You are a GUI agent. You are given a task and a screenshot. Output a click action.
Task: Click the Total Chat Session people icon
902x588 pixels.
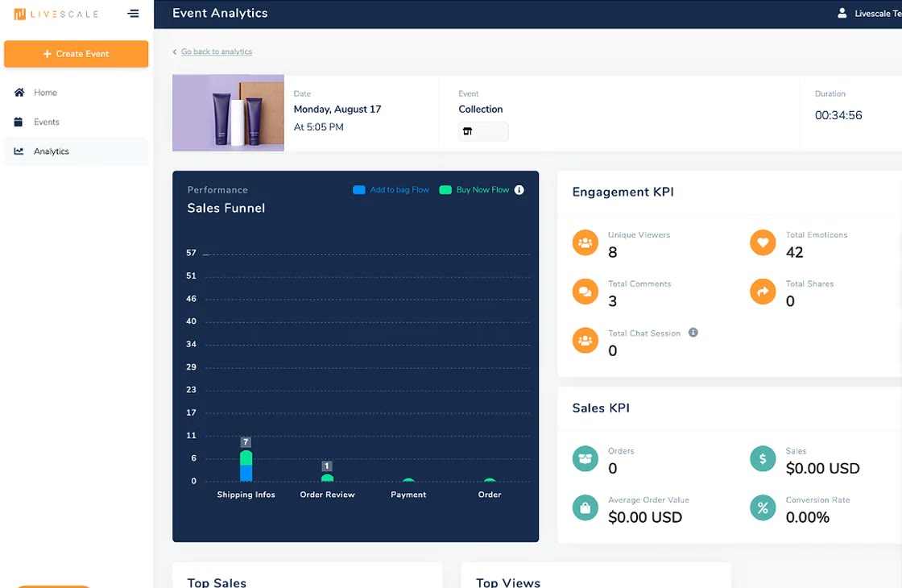[585, 341]
